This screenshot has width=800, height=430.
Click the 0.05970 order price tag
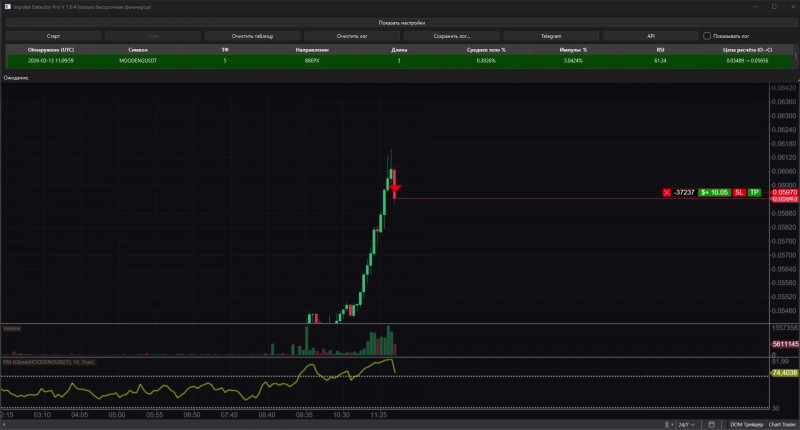pyautogui.click(x=784, y=192)
